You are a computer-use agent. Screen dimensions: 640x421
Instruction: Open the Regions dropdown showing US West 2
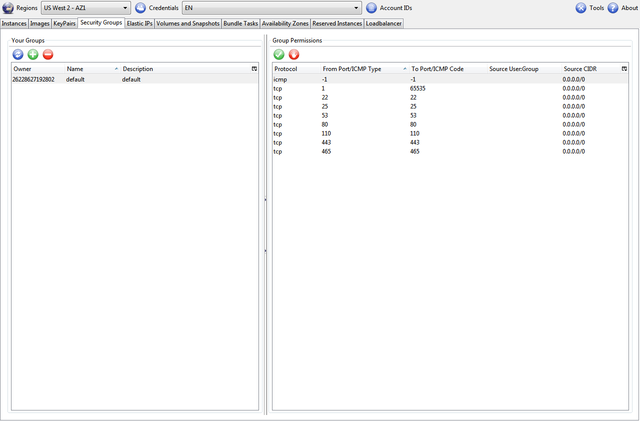[x=86, y=8]
